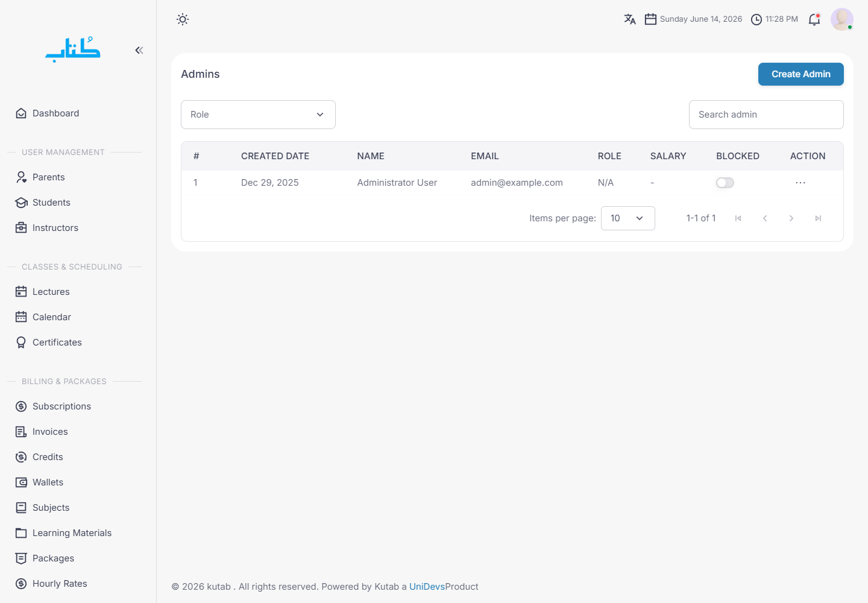Collapse the sidebar with double chevron

(x=139, y=50)
